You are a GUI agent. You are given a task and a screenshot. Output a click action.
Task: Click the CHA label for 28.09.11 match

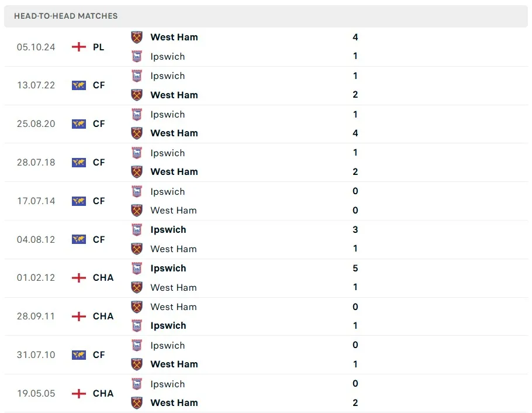(x=103, y=316)
